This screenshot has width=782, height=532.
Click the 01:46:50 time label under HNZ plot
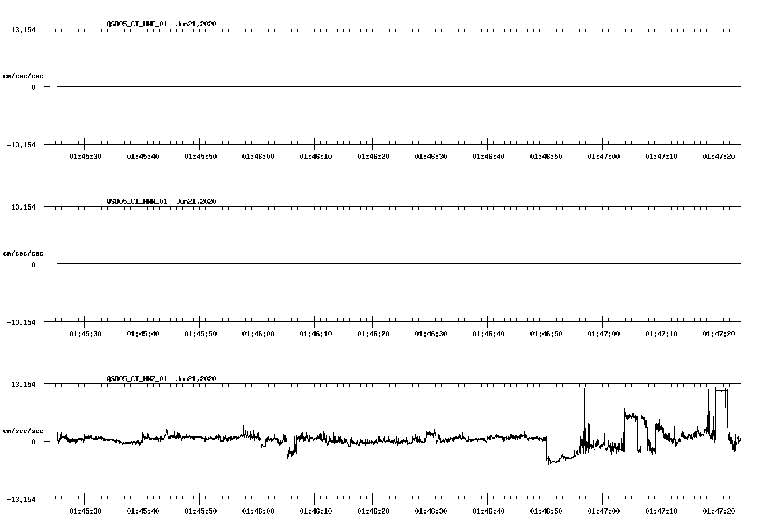[546, 511]
